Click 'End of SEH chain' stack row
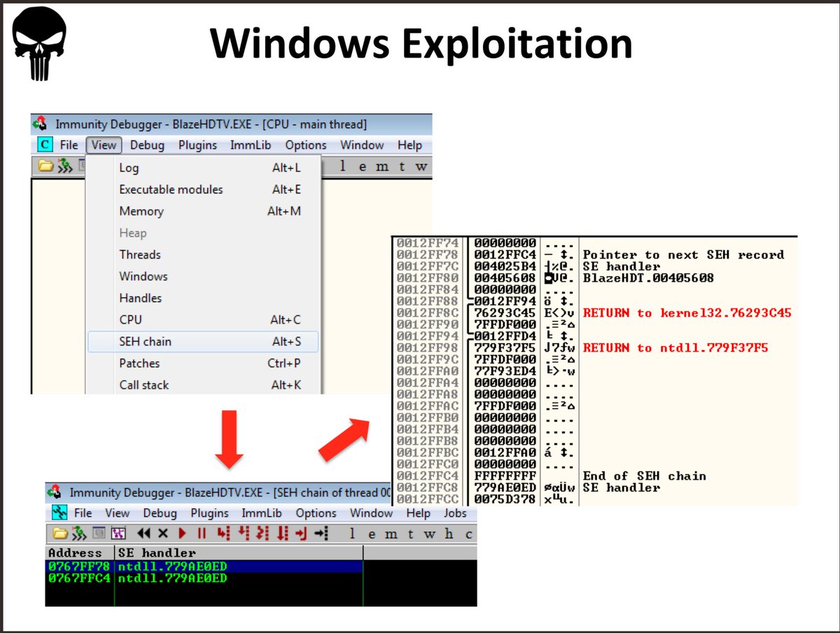This screenshot has width=840, height=633. point(595,476)
